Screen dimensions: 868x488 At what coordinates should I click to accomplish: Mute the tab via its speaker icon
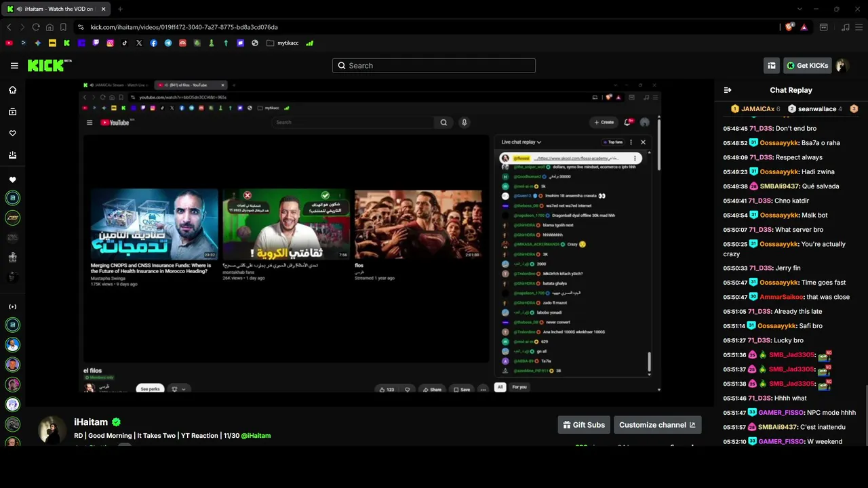tap(18, 9)
